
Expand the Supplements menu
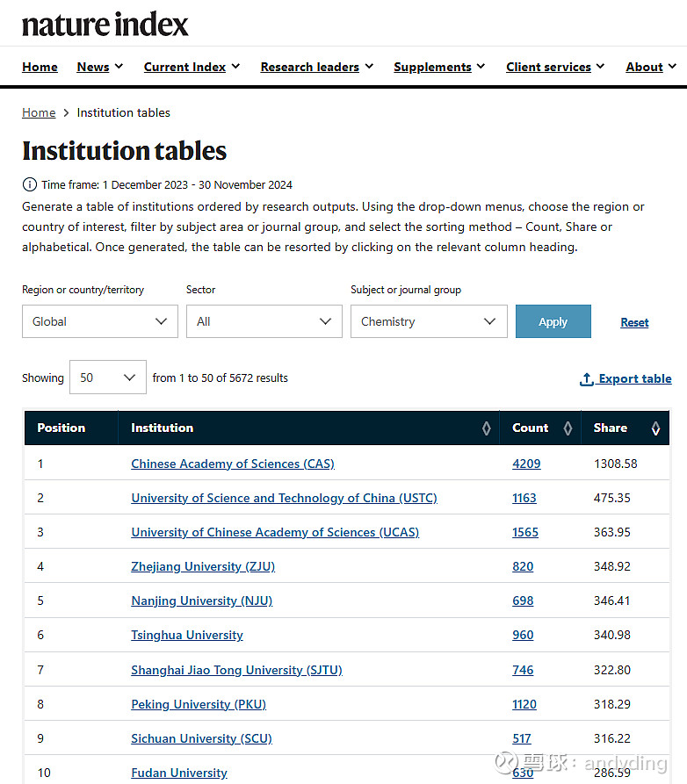(x=438, y=67)
